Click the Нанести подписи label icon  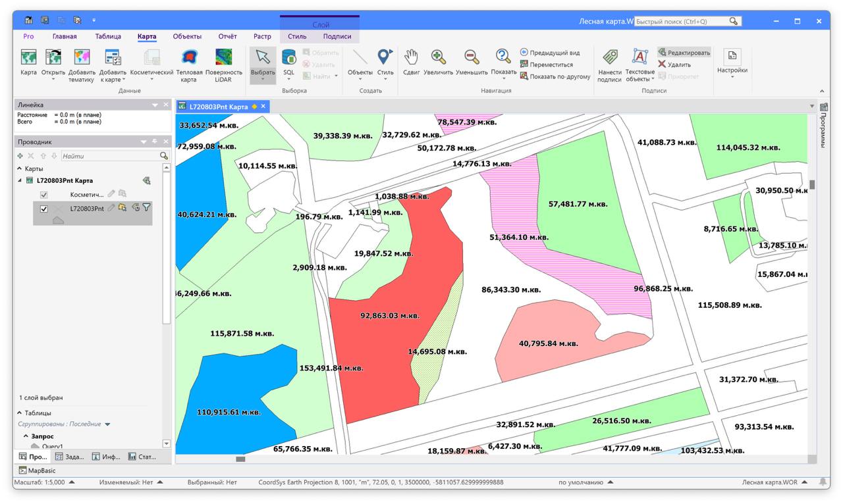pos(609,58)
